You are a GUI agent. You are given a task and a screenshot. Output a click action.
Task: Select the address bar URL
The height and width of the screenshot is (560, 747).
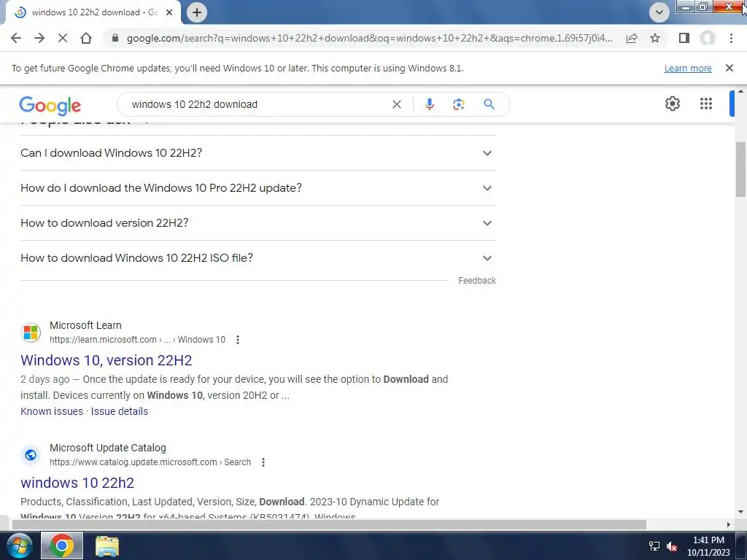pos(370,38)
